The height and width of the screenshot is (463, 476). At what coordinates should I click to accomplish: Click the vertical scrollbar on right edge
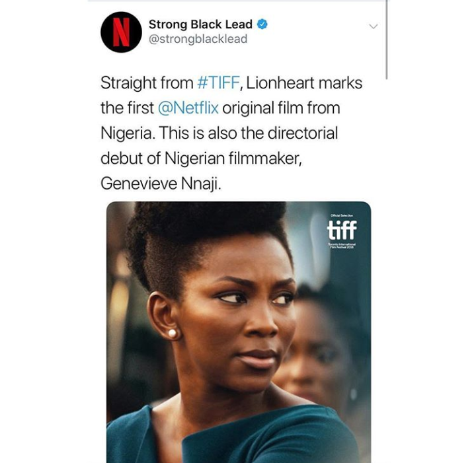[387, 40]
